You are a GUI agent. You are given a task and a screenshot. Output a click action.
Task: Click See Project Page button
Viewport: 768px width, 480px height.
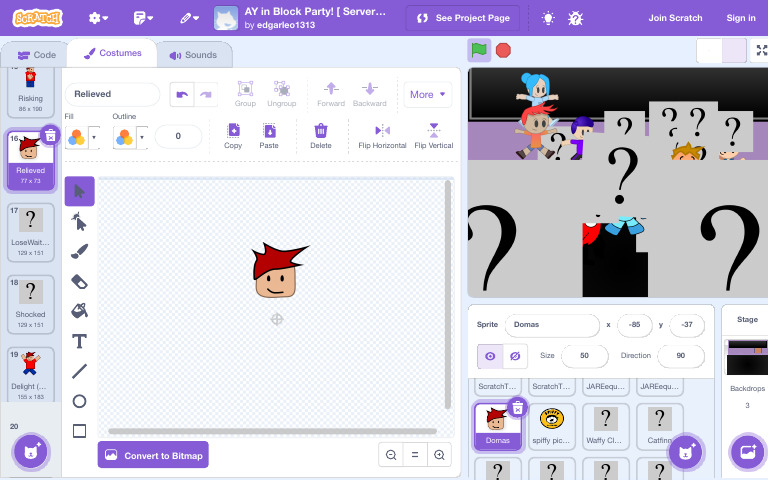click(463, 18)
